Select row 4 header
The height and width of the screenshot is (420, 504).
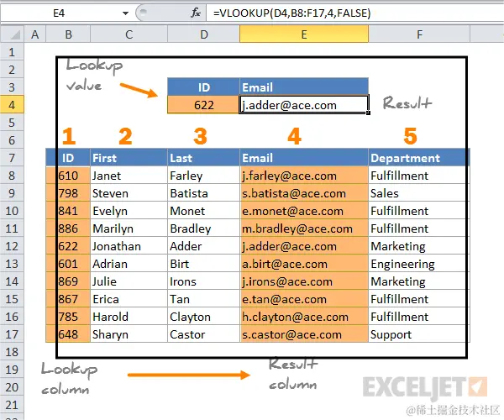click(x=12, y=105)
